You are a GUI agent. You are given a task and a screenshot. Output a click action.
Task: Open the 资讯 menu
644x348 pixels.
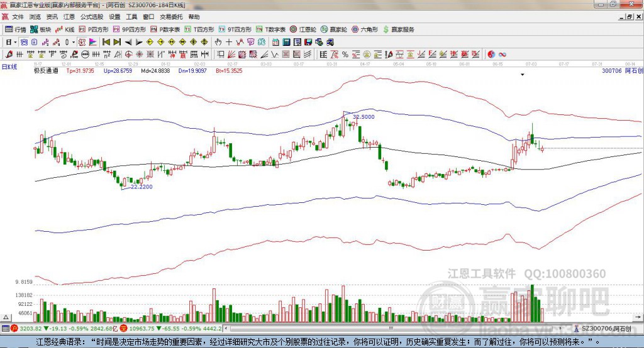point(52,17)
